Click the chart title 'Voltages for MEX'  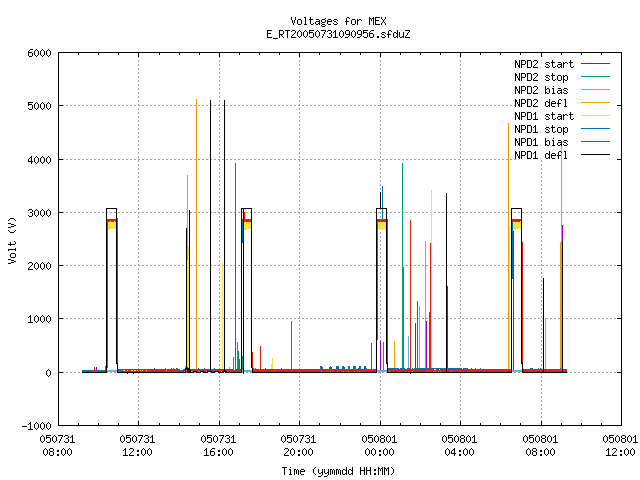point(338,21)
